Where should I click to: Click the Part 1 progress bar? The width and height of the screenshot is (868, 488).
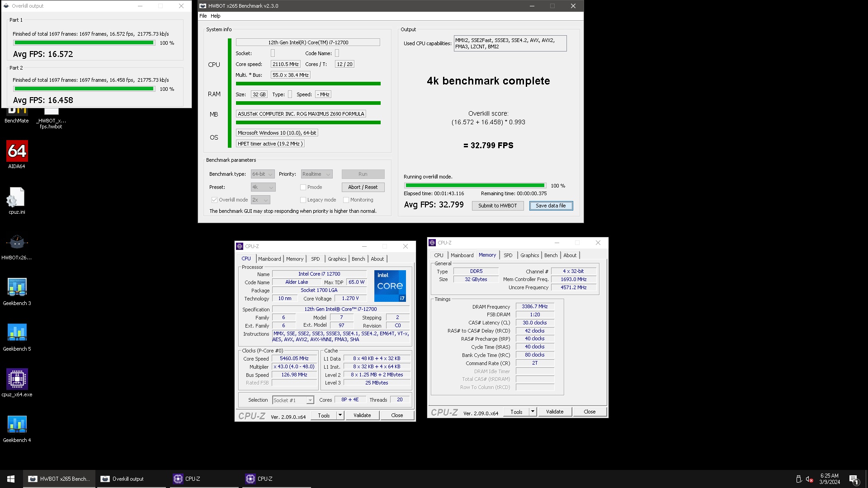pyautogui.click(x=84, y=43)
